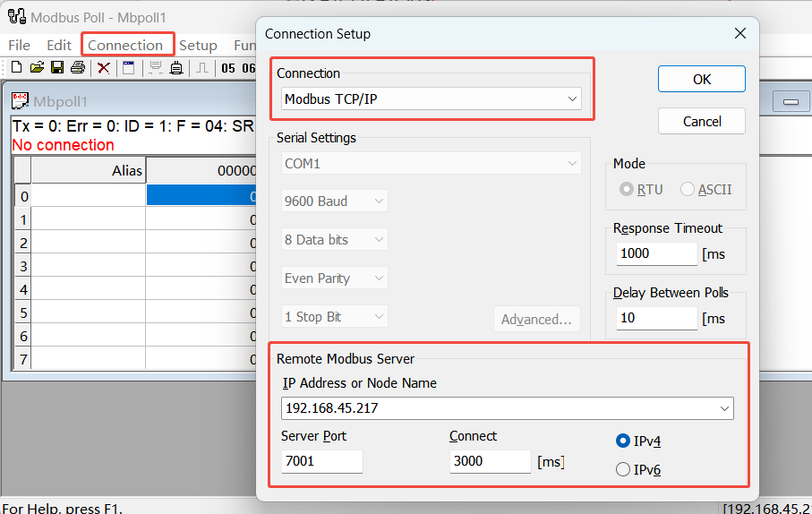Select the IPv4 radio button

622,441
